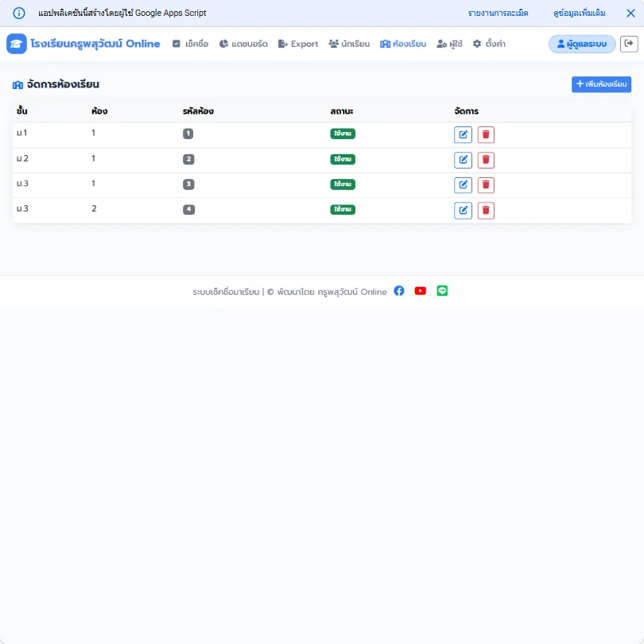The height and width of the screenshot is (644, 644).
Task: Click the school logo graduation cap icon
Action: click(x=17, y=44)
